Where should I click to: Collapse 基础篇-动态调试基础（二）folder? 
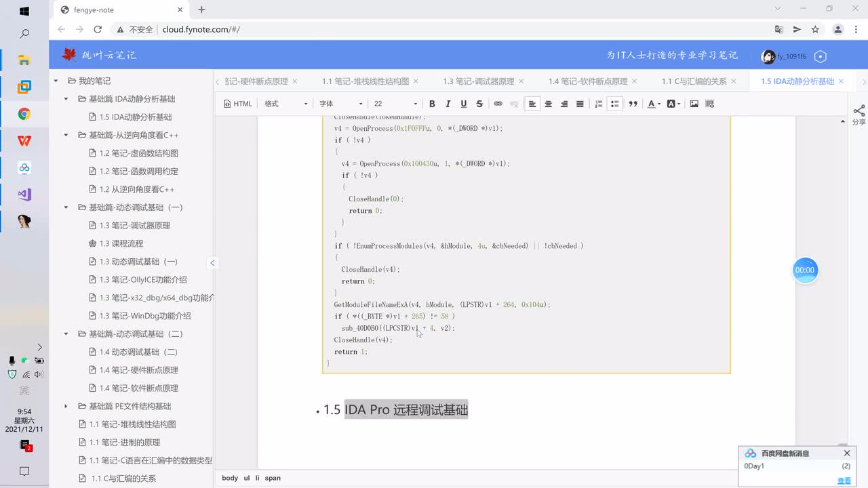click(66, 334)
